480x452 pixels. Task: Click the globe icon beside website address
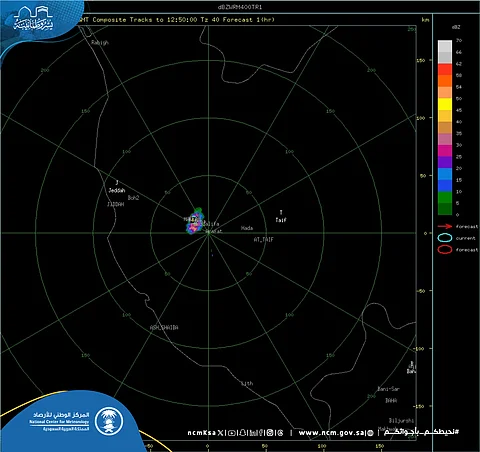370,433
